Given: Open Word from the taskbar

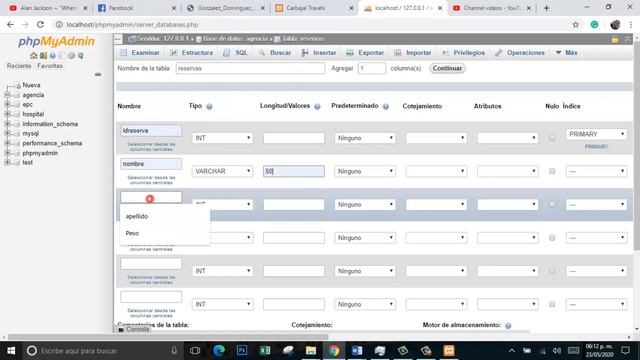Looking at the screenshot, I should [x=357, y=351].
